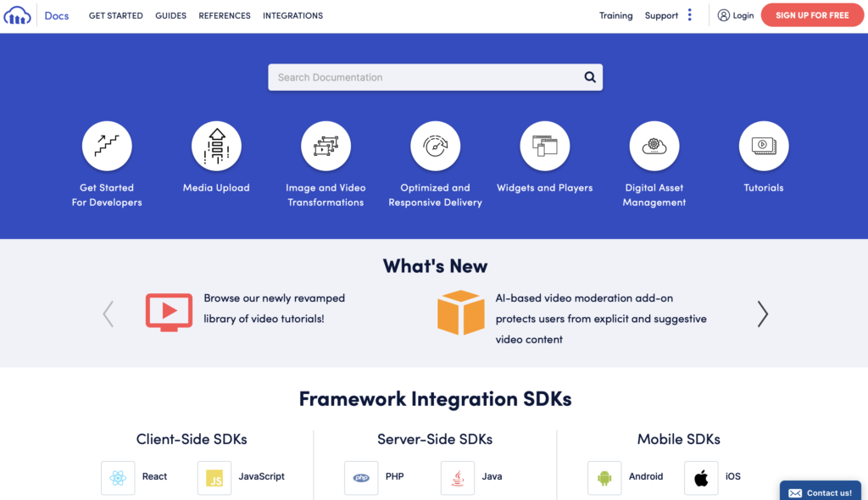Select the React SDK icon

pyautogui.click(x=118, y=477)
